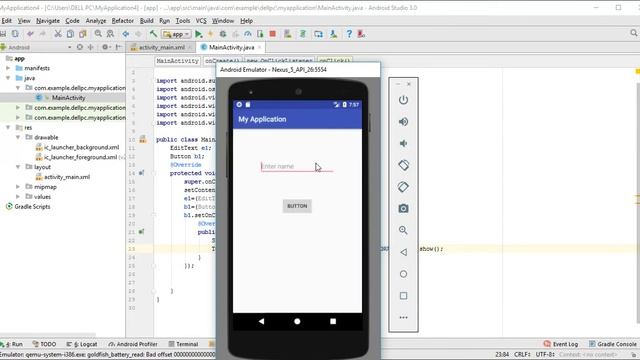Switch to MainActivity.java editor tab
The height and width of the screenshot is (360, 640).
(x=231, y=47)
